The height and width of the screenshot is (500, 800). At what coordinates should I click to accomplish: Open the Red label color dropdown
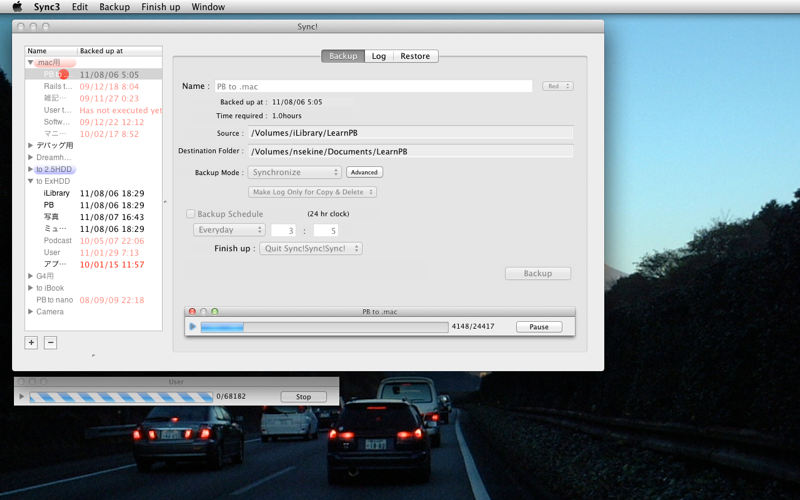(558, 86)
